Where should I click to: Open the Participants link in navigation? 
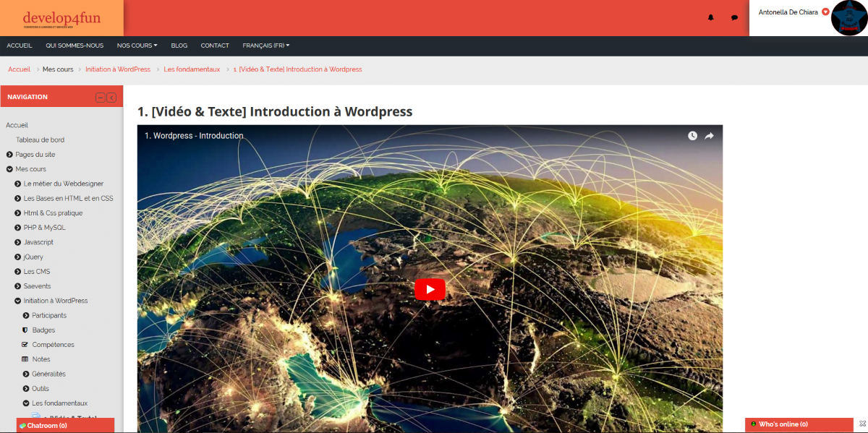coord(49,315)
